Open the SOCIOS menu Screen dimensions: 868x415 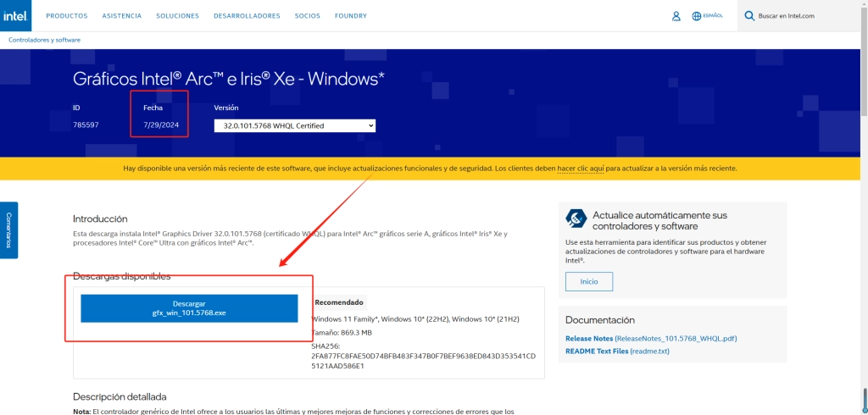coord(307,16)
